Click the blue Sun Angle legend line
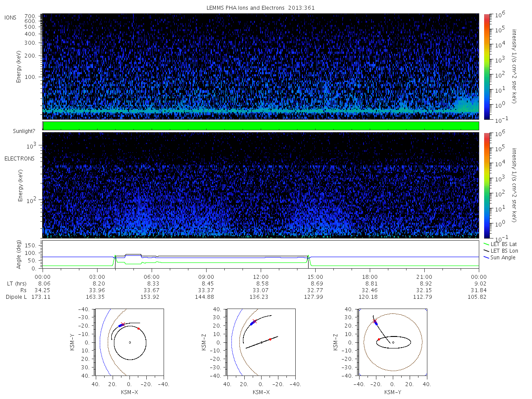This screenshot has width=532, height=399. coord(487,258)
